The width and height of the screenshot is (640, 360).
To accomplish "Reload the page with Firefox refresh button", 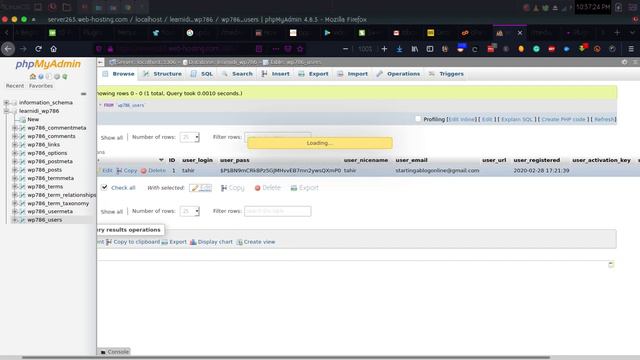I will click(38, 49).
